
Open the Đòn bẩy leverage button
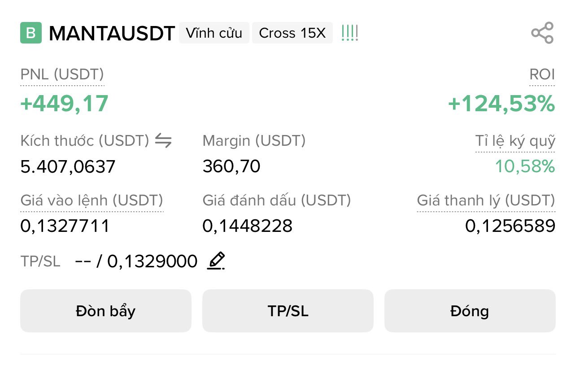(106, 311)
